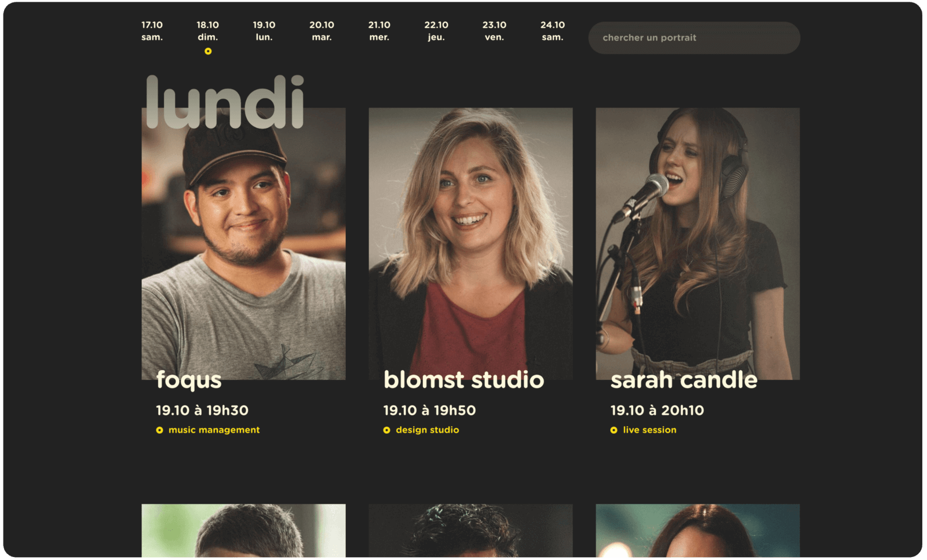Image resolution: width=927 pixels, height=560 pixels.
Task: Open the blomst studio portrait photo
Action: [470, 244]
